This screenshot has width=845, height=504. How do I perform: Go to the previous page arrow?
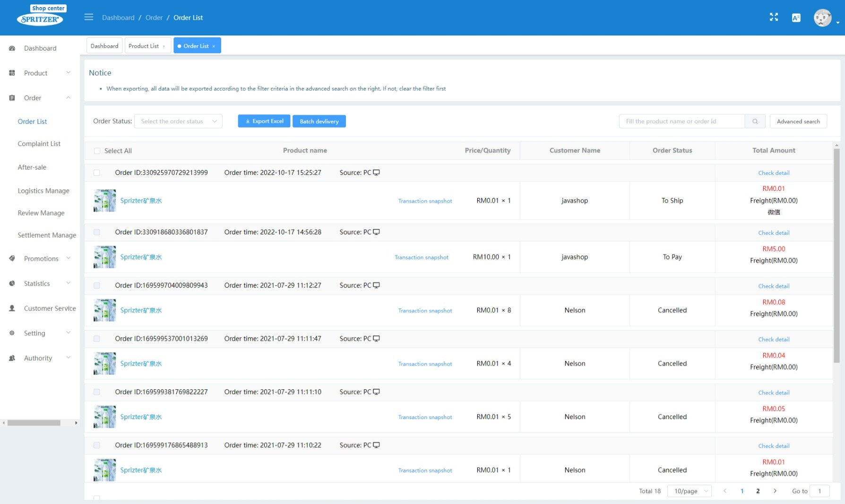point(725,491)
